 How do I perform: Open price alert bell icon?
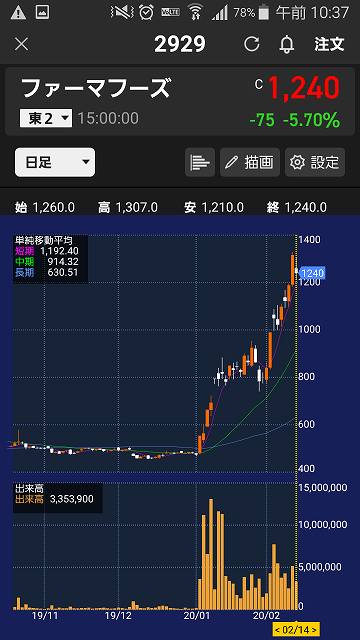pos(287,44)
